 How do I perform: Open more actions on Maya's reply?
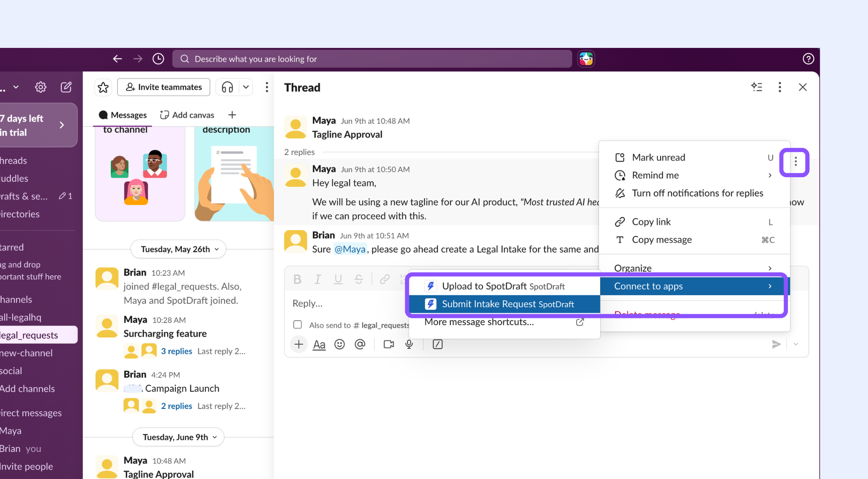pos(796,162)
